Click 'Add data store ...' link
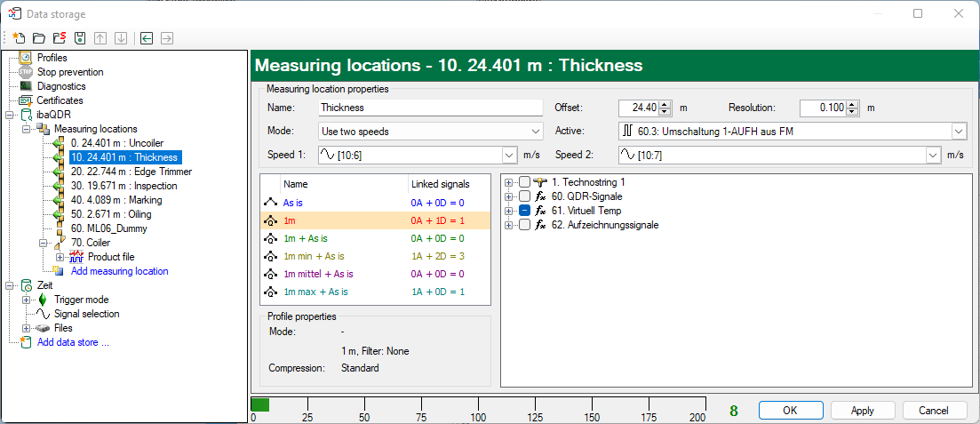 (74, 342)
